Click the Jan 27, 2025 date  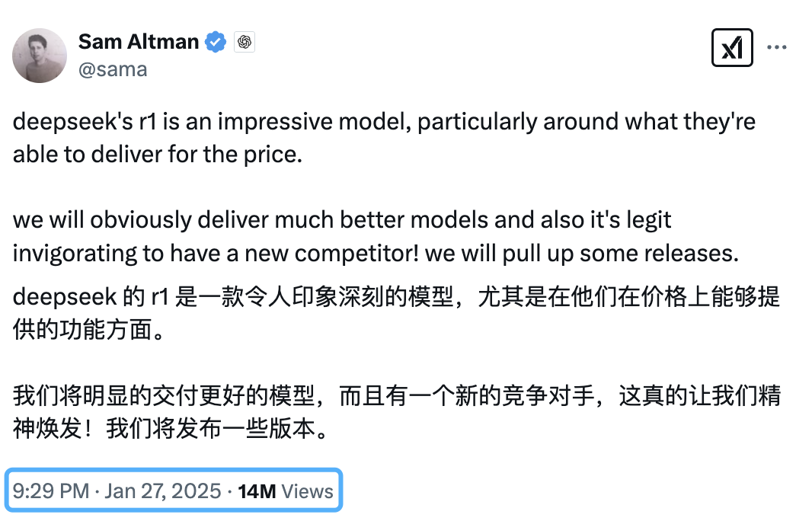pyautogui.click(x=163, y=491)
